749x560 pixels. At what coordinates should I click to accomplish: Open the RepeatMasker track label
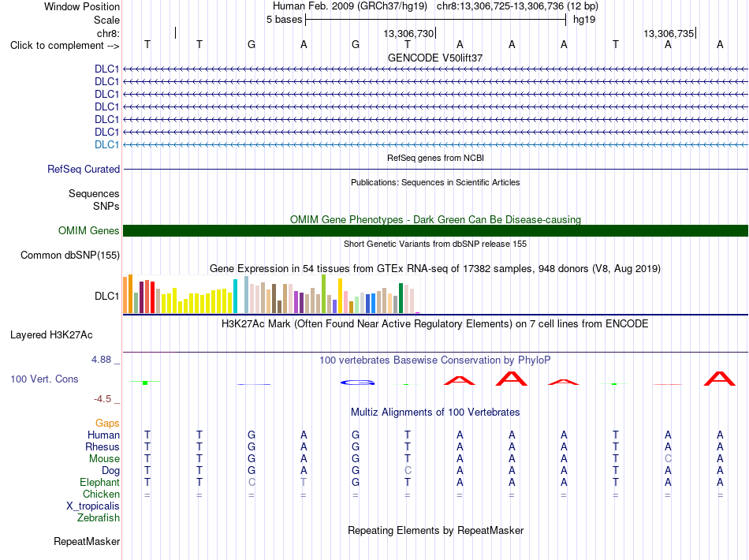pyautogui.click(x=87, y=541)
